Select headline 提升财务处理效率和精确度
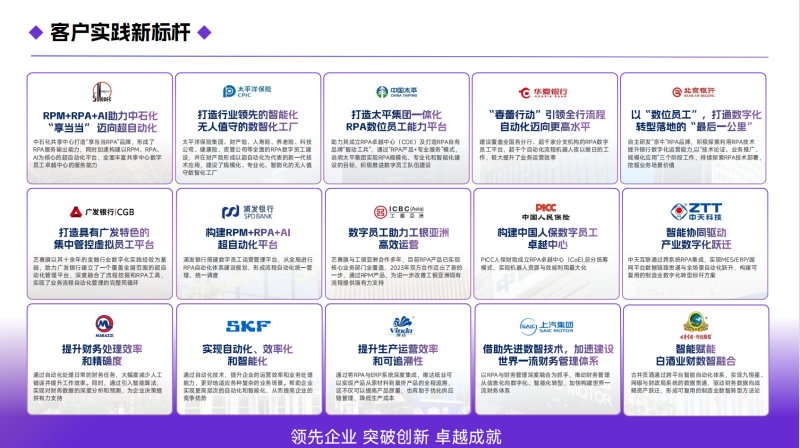Screen dimensions: 800x448 pos(102,355)
